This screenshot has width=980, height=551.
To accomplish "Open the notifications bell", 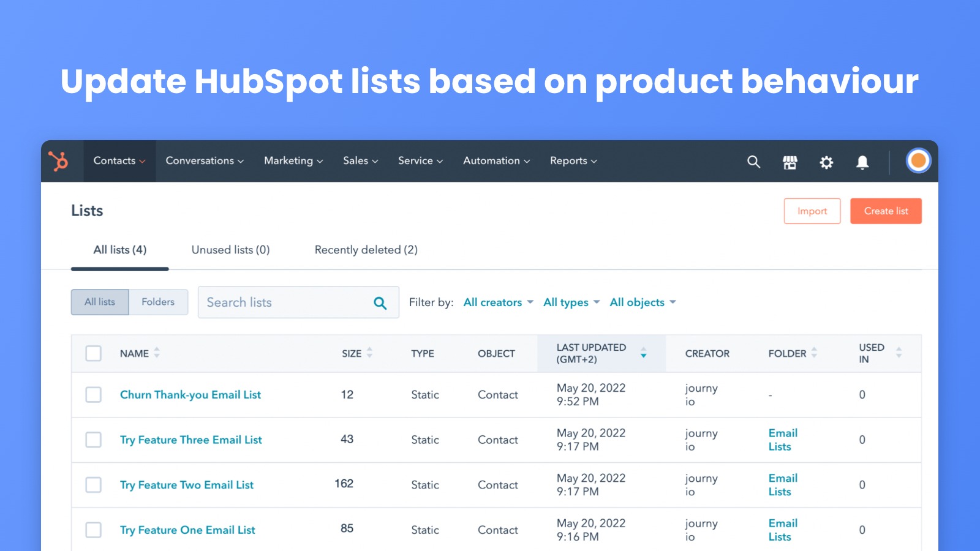I will [x=862, y=162].
